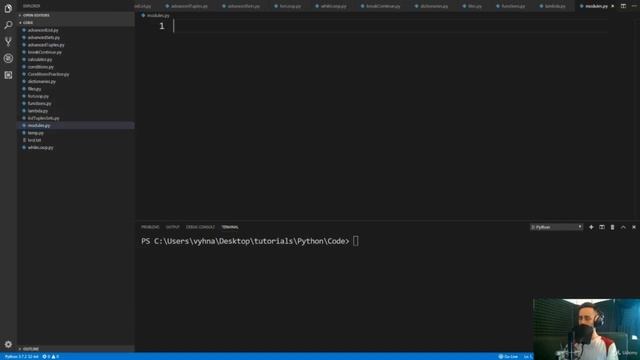Viewport: 640px width, 360px height.
Task: Open the Extensions view in activity bar
Action: 8,75
